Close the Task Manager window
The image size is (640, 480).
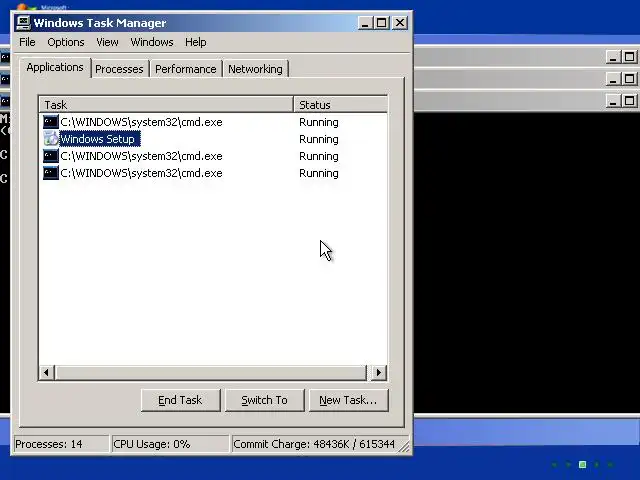400,23
